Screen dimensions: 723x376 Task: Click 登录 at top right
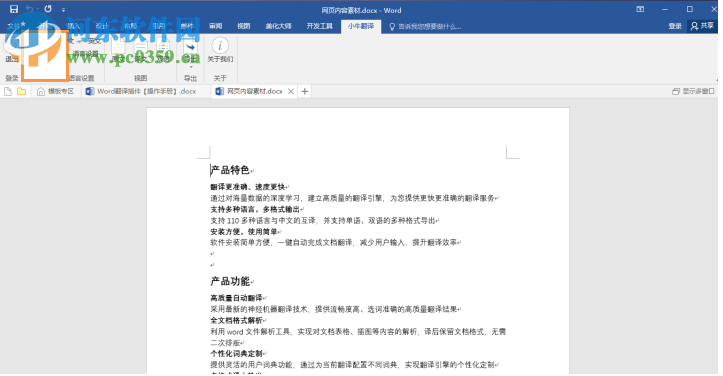click(x=675, y=26)
